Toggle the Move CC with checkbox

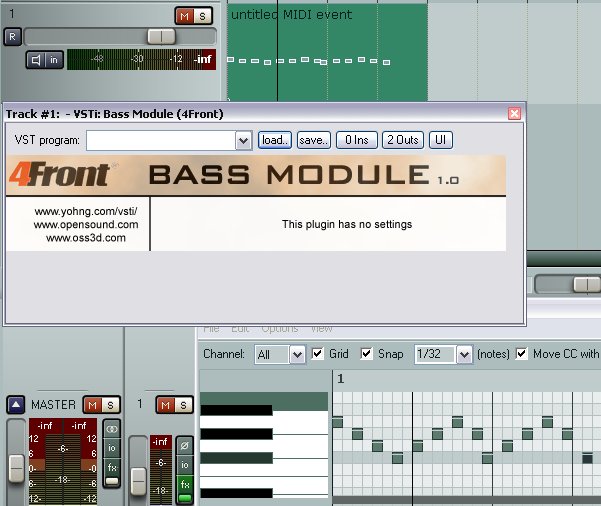pos(521,353)
